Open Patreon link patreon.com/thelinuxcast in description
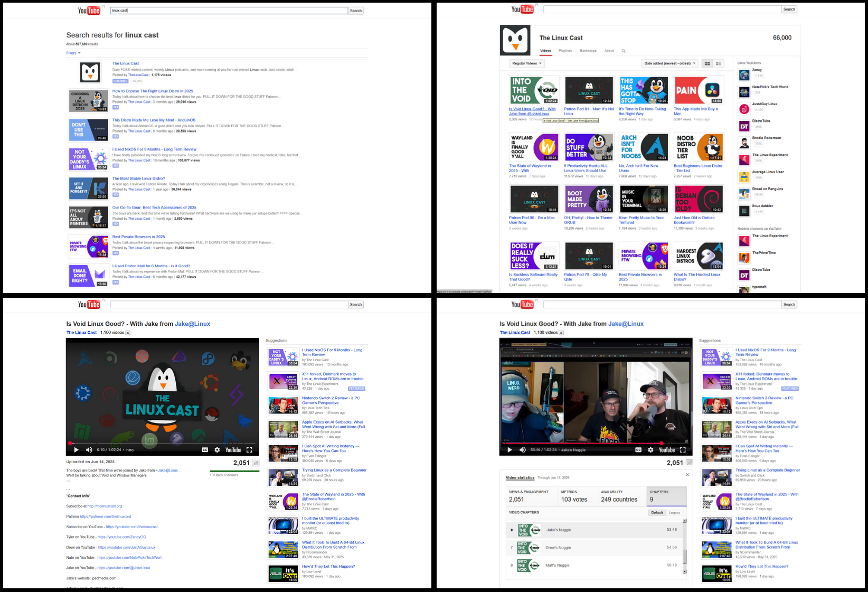The height and width of the screenshot is (592, 868). 106,516
